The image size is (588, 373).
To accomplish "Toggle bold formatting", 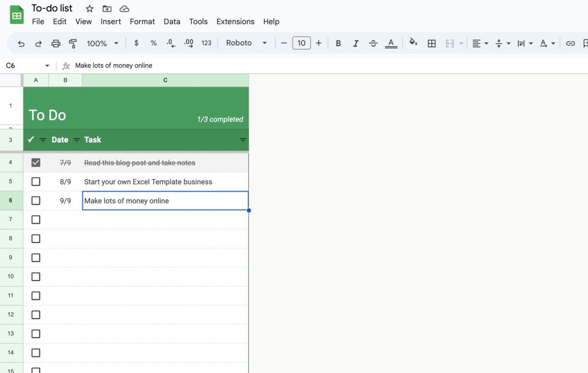I will (x=338, y=43).
